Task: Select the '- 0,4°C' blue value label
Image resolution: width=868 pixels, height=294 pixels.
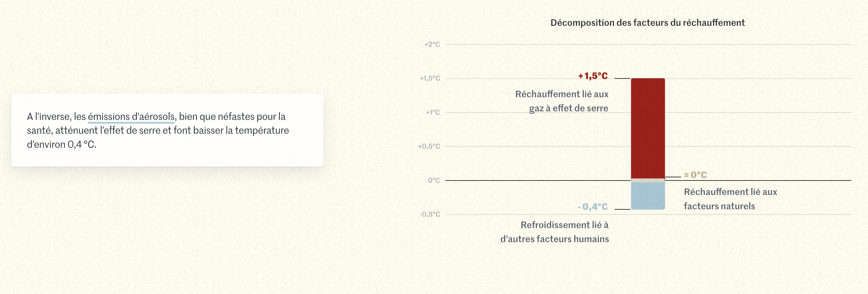Action: 593,207
